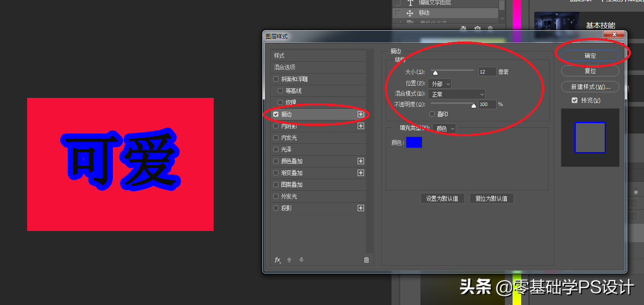Click the 复位 reset button
This screenshot has width=644, height=305.
tap(590, 71)
